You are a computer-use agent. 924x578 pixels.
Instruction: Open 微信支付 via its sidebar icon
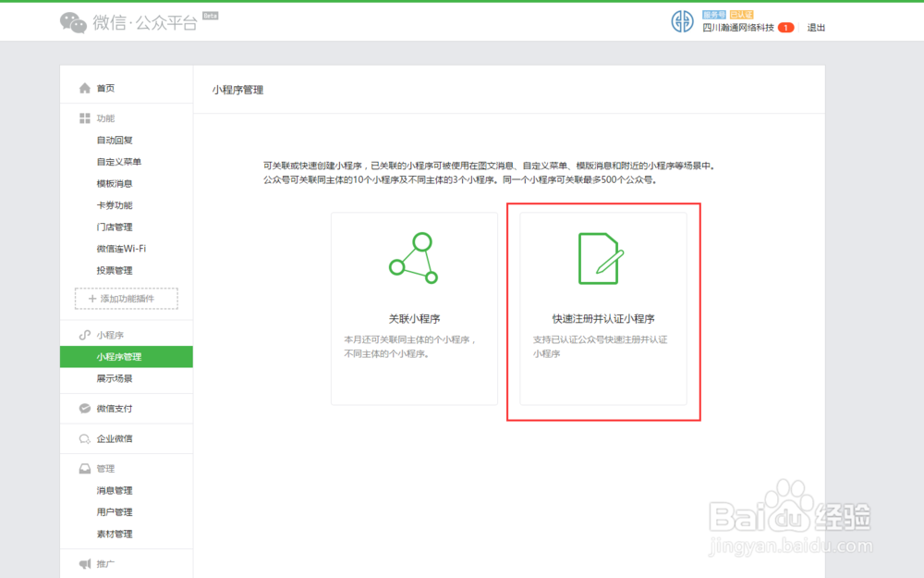[x=84, y=408]
